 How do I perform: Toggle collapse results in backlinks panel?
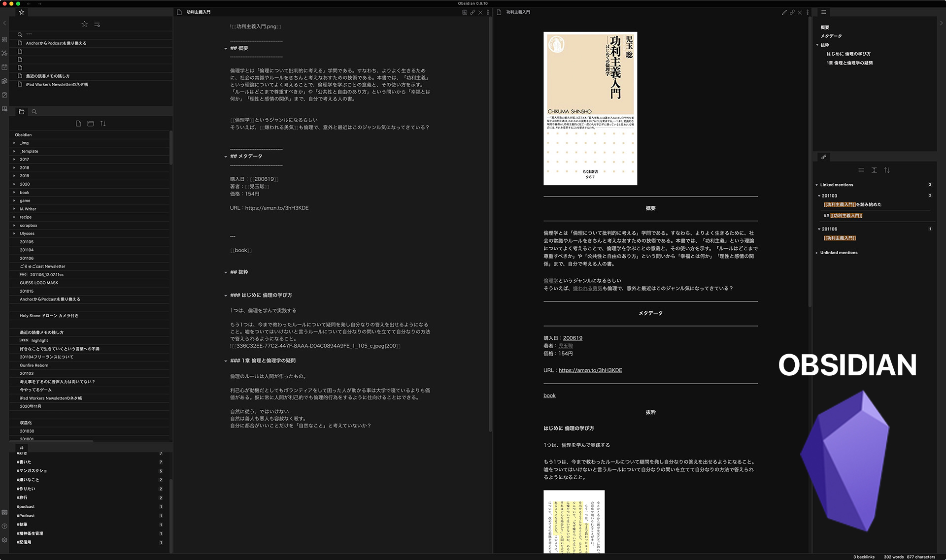click(861, 170)
